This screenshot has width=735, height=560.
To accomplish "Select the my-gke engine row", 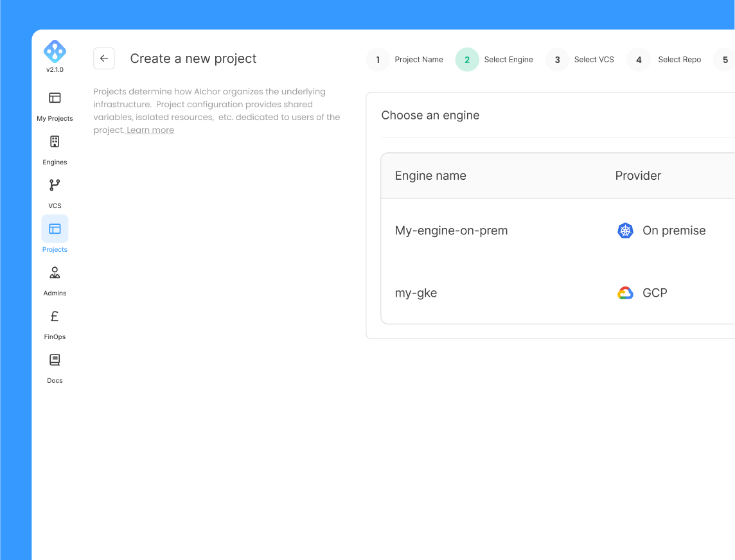I will pos(558,293).
